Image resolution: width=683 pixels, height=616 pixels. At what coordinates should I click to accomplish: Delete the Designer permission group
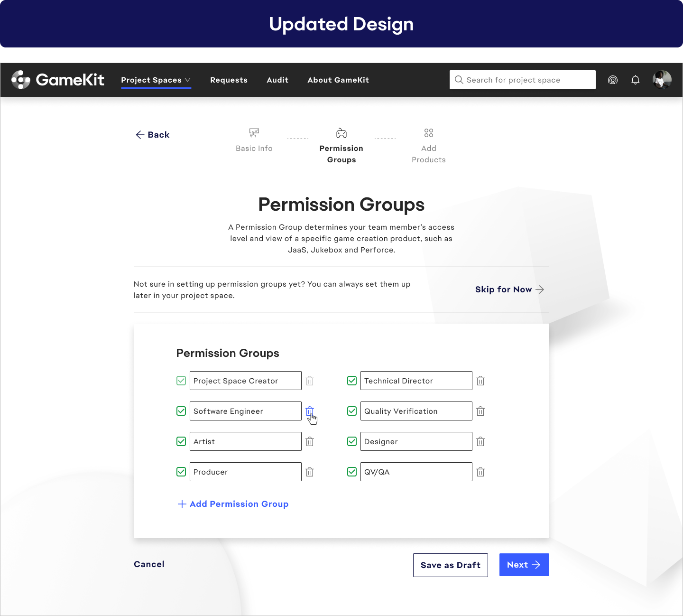[x=480, y=441]
